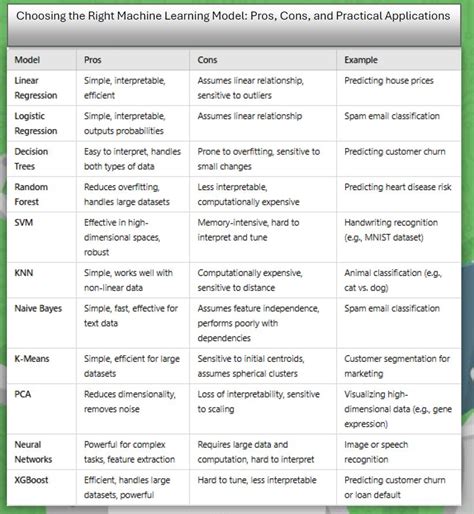The image size is (474, 514).
Task: Click 'Customer segmentation for marketing' cell
Action: coord(397,366)
